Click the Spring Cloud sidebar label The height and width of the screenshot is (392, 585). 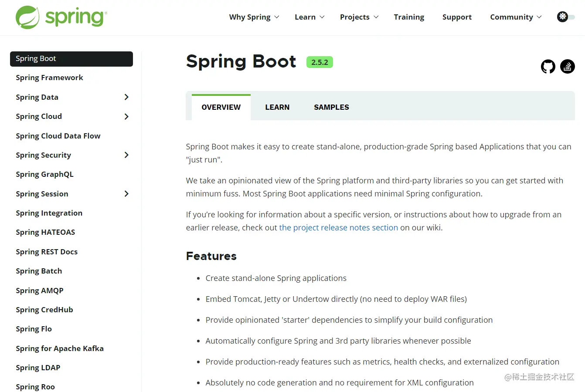[x=39, y=116]
